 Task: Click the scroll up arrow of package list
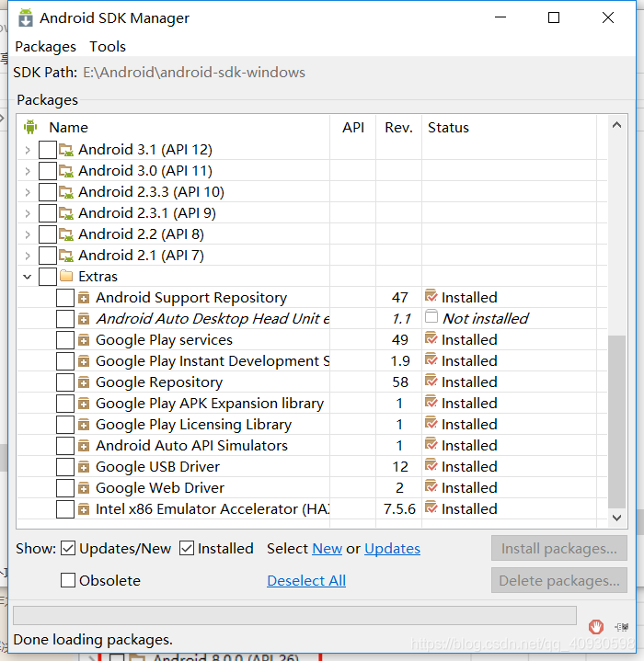(x=616, y=125)
